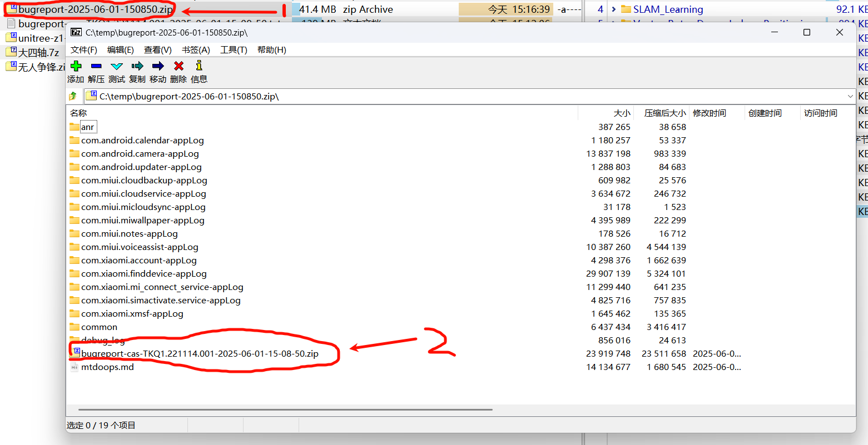
Task: Open the 帮助(H) menu
Action: click(272, 50)
